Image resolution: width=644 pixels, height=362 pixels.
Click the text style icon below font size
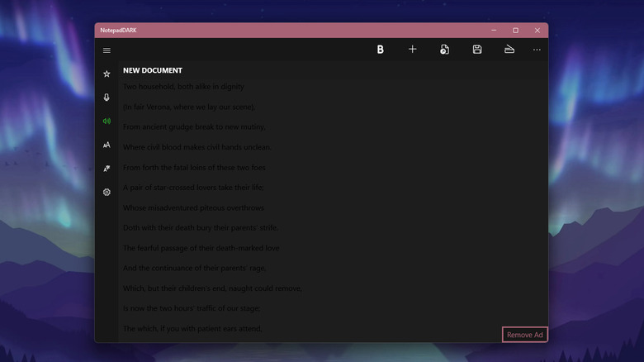[x=107, y=169]
